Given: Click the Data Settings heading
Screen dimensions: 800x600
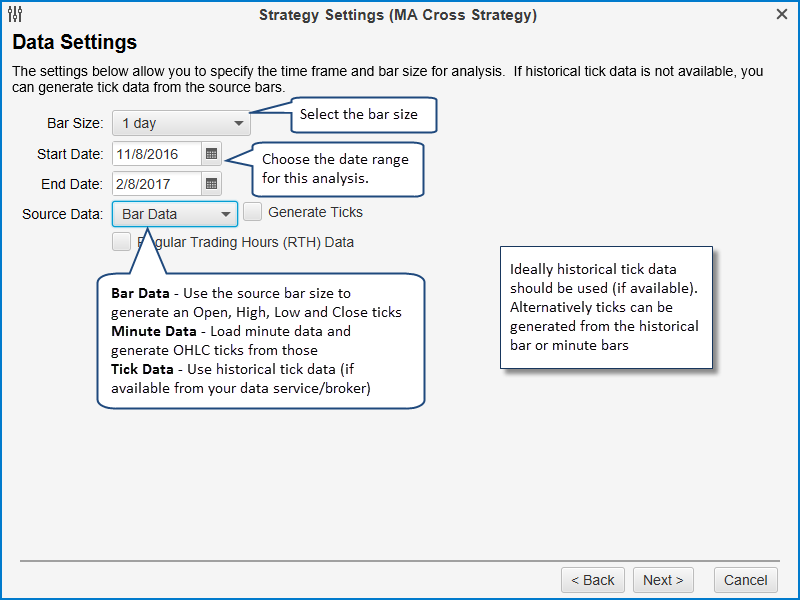Looking at the screenshot, I should pyautogui.click(x=74, y=43).
